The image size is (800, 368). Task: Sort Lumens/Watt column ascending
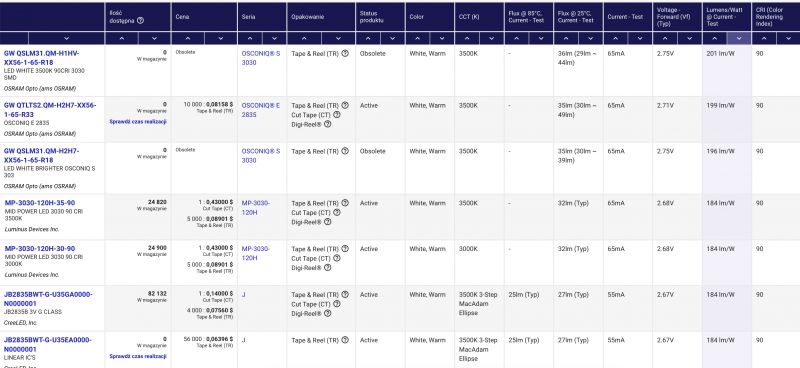click(715, 38)
